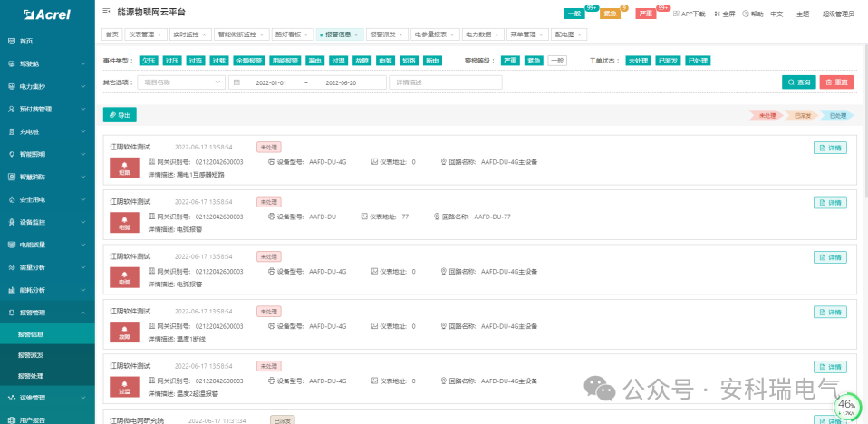The image size is (868, 424).
Task: Expand the 驾驶舱 sidebar menu
Action: [x=47, y=63]
